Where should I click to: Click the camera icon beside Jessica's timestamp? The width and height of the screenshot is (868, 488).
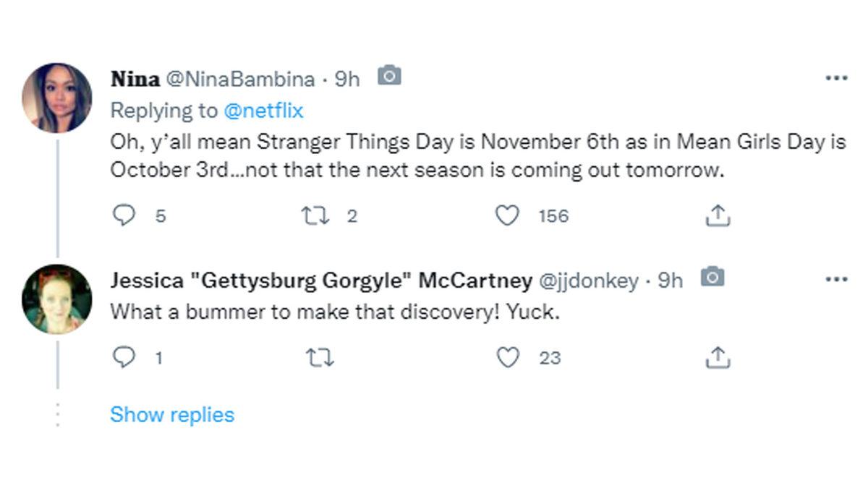click(x=712, y=277)
